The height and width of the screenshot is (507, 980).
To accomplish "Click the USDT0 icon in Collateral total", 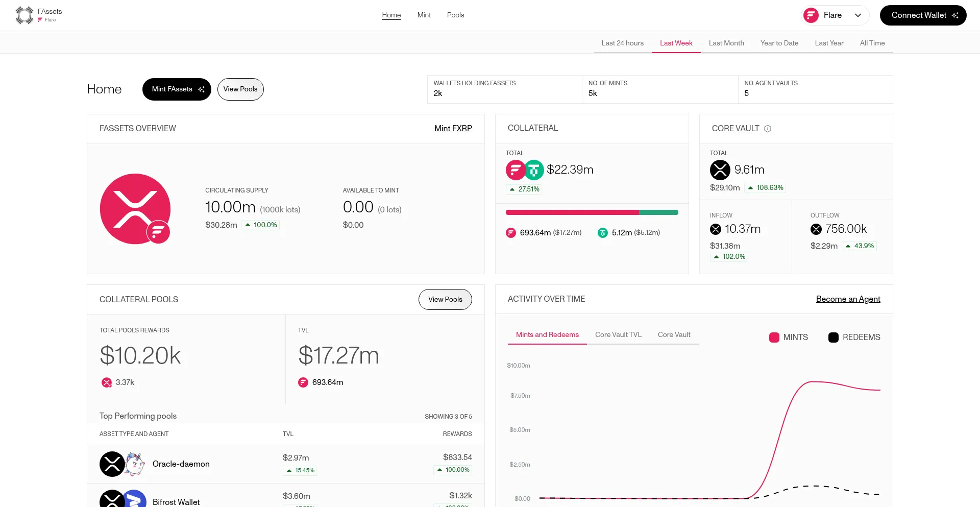I will 534,170.
